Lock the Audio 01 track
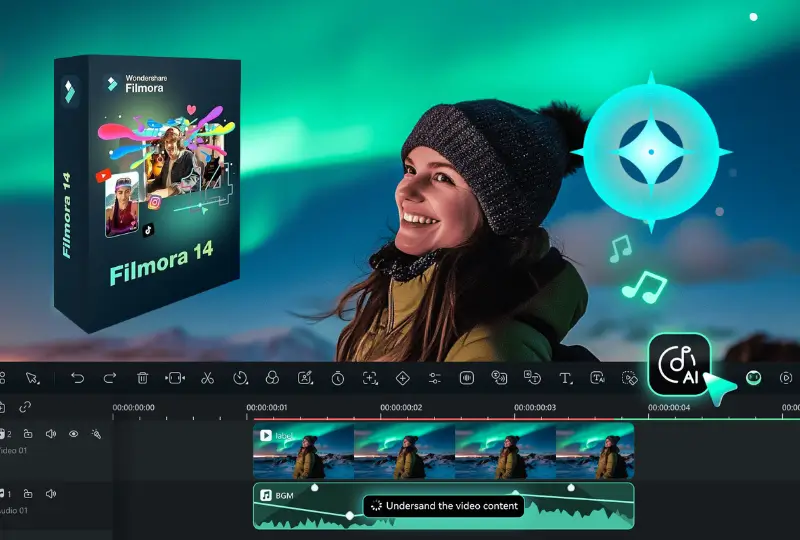The width and height of the screenshot is (800, 540). [28, 494]
